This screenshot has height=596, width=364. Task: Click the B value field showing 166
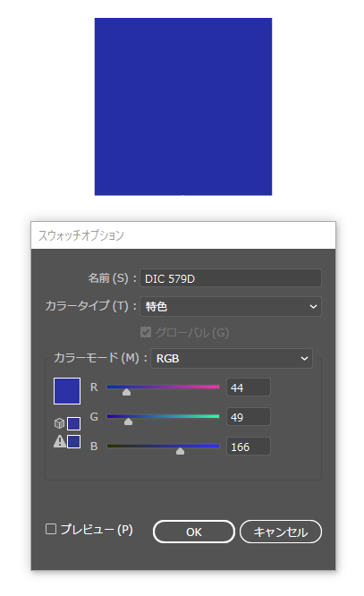click(x=249, y=447)
